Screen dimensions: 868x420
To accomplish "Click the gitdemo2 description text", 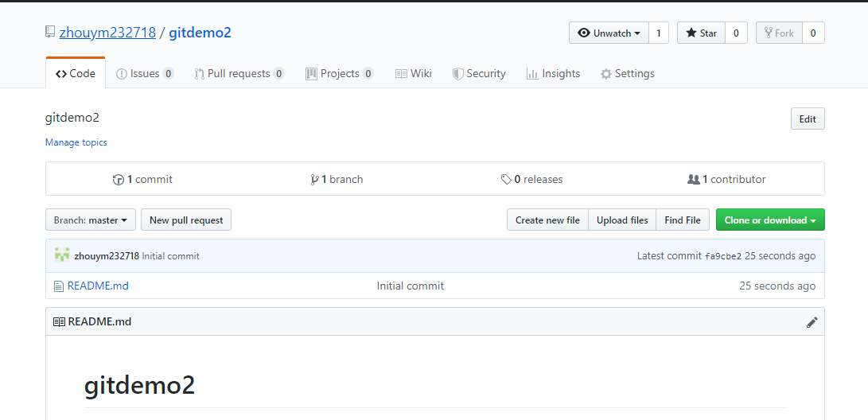I will tap(72, 117).
